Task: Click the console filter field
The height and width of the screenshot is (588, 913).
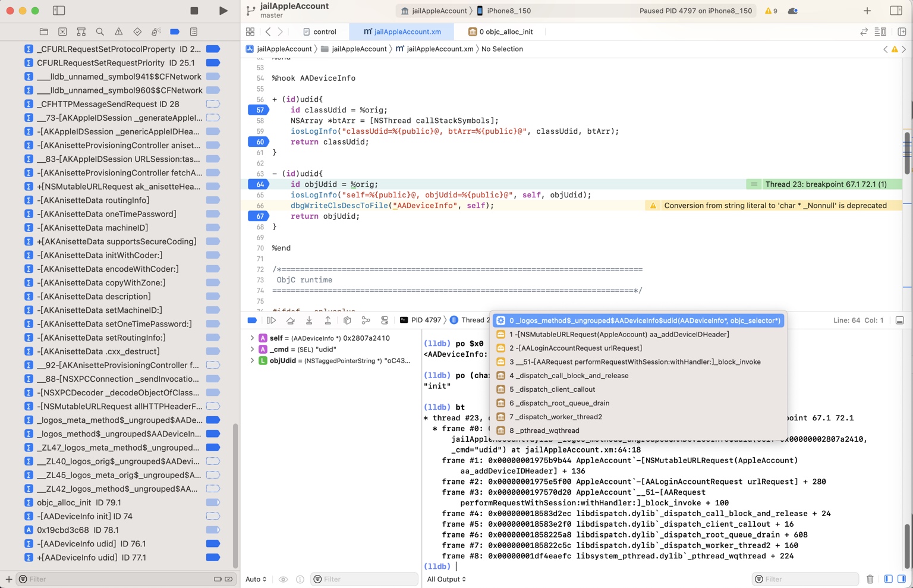Action: pos(805,579)
